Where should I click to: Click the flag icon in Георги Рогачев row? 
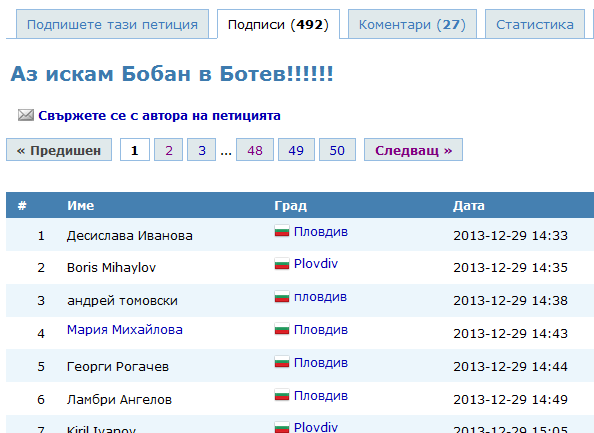pos(282,362)
